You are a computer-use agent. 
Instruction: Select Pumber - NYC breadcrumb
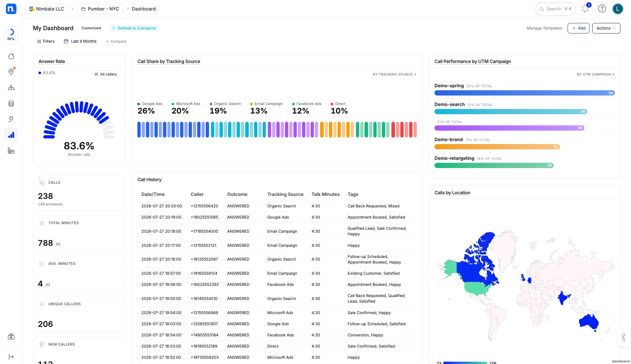click(100, 9)
